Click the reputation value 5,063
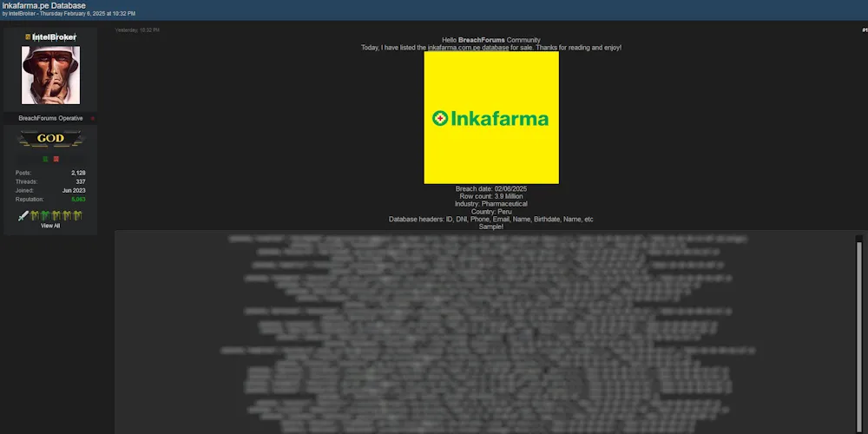Image resolution: width=868 pixels, height=434 pixels. [x=78, y=200]
